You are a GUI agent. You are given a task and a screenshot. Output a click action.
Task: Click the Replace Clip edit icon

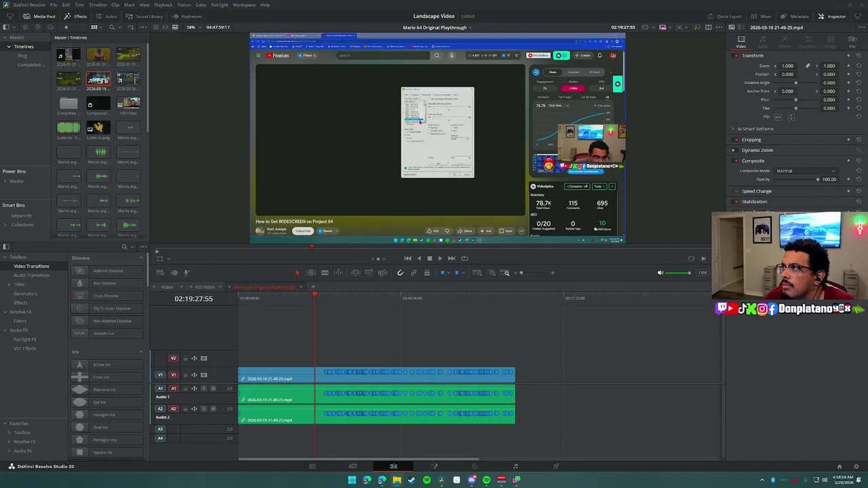click(x=382, y=272)
